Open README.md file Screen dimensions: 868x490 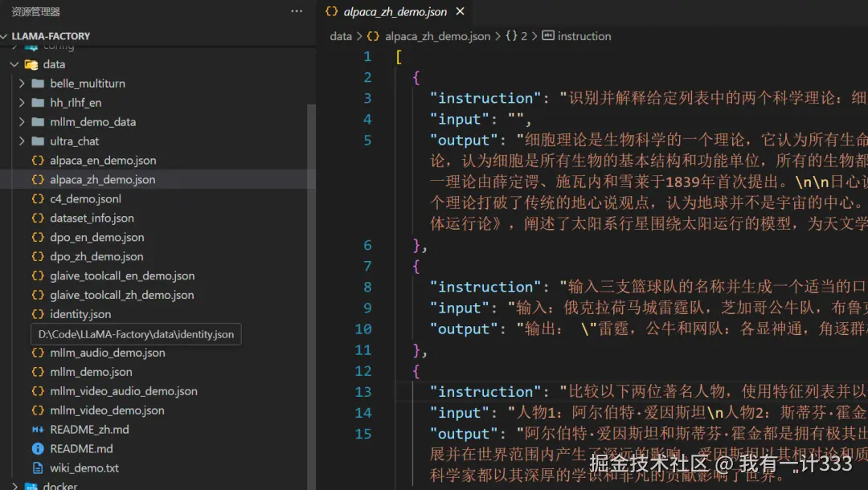(81, 448)
